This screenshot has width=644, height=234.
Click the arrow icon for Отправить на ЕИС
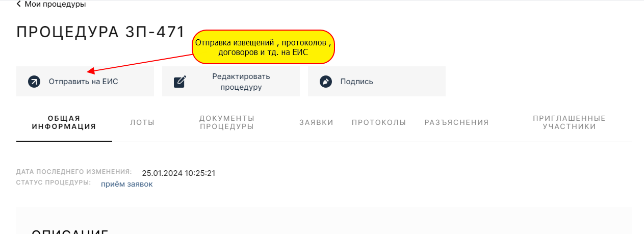pyautogui.click(x=34, y=82)
